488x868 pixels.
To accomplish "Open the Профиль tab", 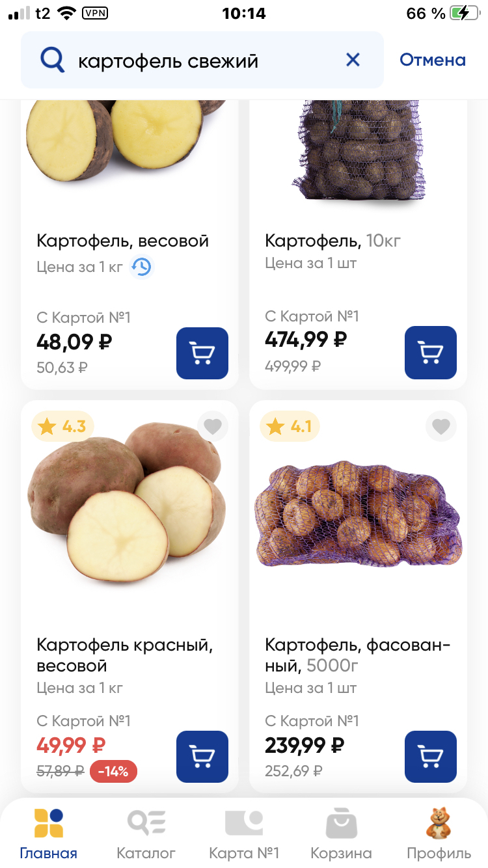I will click(x=439, y=834).
